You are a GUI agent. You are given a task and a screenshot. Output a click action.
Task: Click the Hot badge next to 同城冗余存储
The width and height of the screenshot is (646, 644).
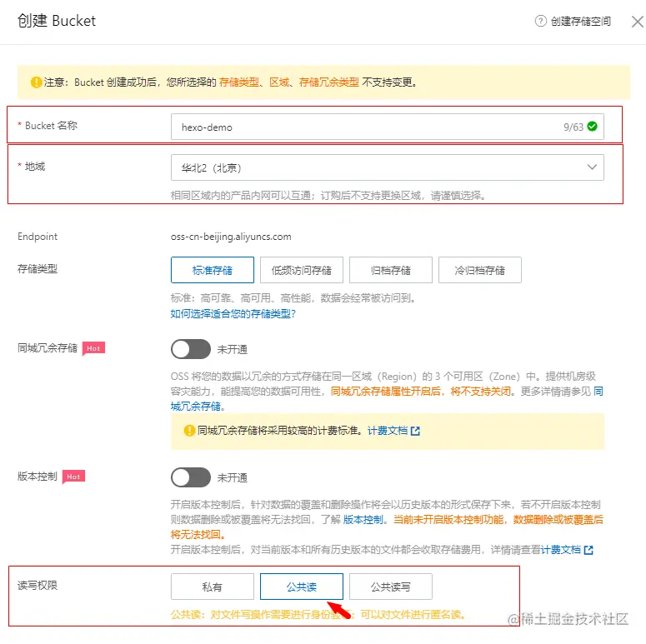(x=93, y=348)
